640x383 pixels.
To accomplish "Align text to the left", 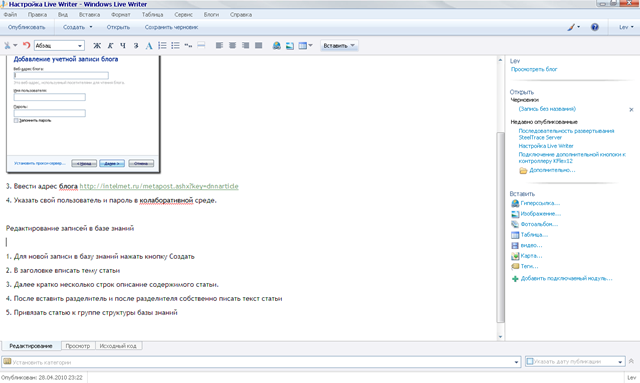I will [219, 45].
